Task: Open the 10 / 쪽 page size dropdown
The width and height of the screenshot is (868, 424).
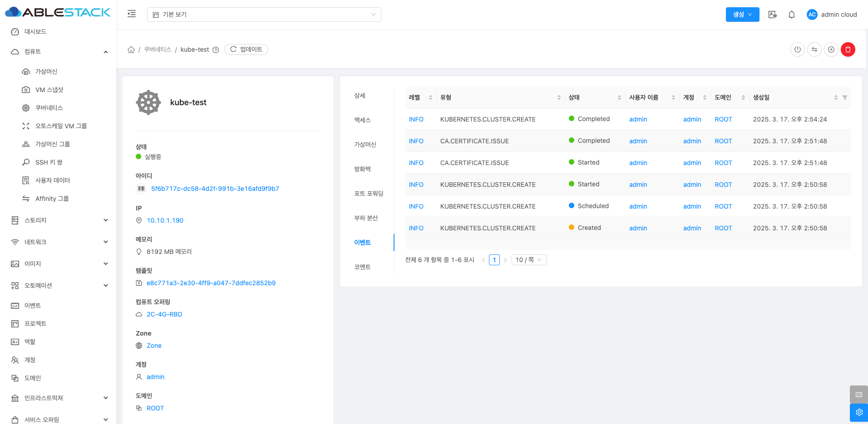Action: pyautogui.click(x=529, y=260)
